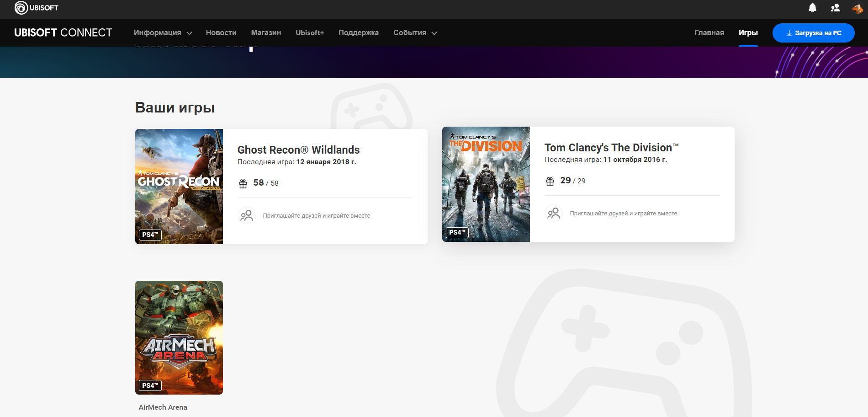Open The Division cover art

pyautogui.click(x=486, y=184)
